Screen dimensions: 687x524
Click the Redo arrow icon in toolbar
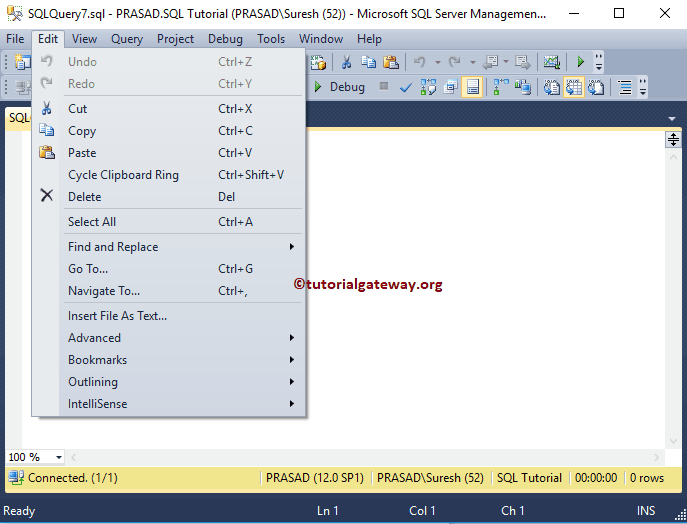(x=454, y=62)
